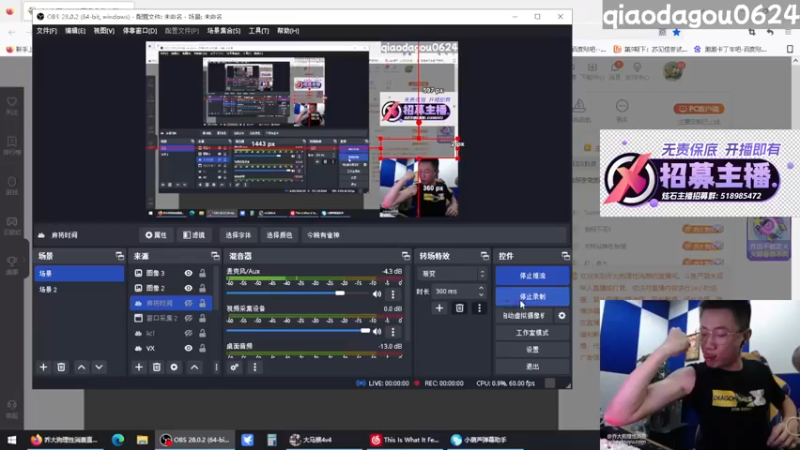Mute the 视频采集设备 speaker icon
This screenshot has height=450, width=800.
[x=377, y=332]
